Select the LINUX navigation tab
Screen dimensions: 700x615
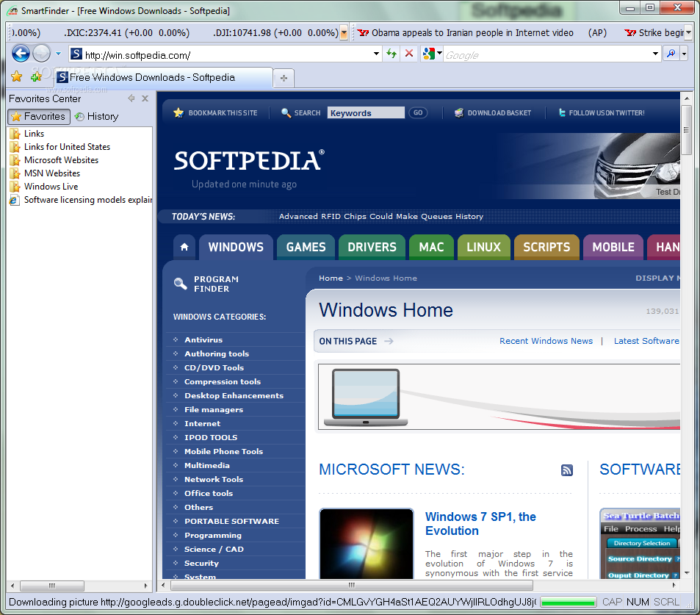pos(483,247)
